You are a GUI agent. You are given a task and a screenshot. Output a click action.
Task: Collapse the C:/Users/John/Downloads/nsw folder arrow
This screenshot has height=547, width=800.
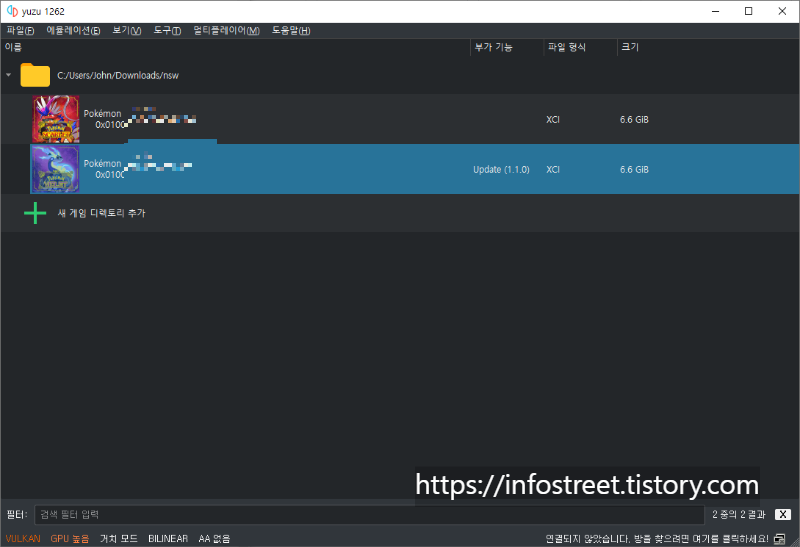pos(9,75)
